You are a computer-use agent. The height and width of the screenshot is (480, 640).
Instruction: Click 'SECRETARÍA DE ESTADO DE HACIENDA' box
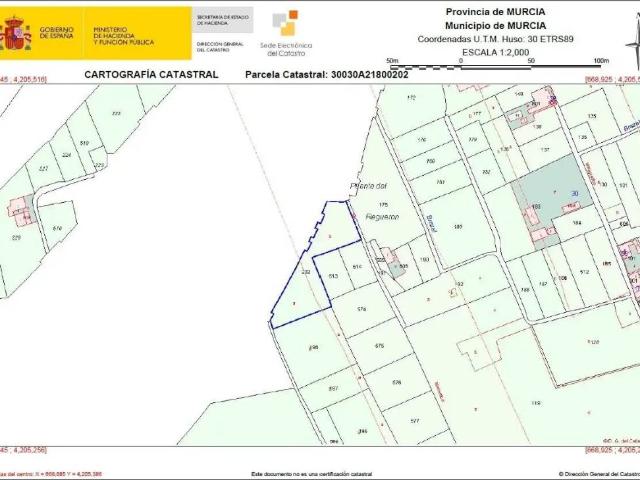click(222, 20)
